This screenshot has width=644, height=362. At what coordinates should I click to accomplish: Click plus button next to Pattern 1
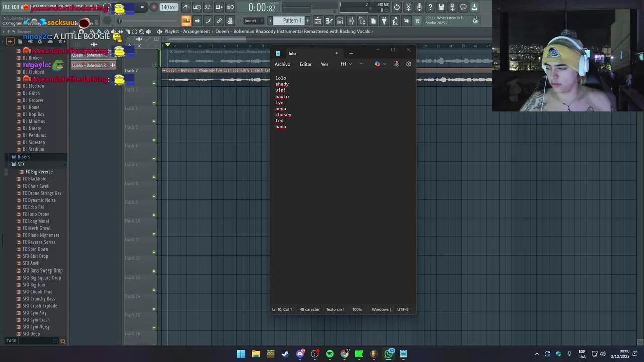pos(307,21)
